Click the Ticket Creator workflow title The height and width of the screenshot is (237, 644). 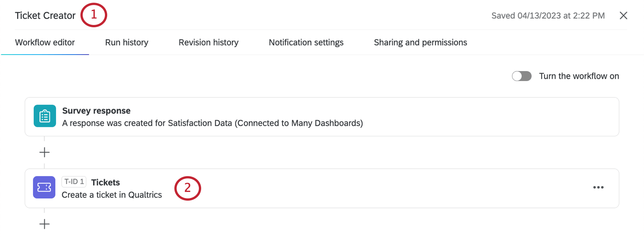click(45, 16)
